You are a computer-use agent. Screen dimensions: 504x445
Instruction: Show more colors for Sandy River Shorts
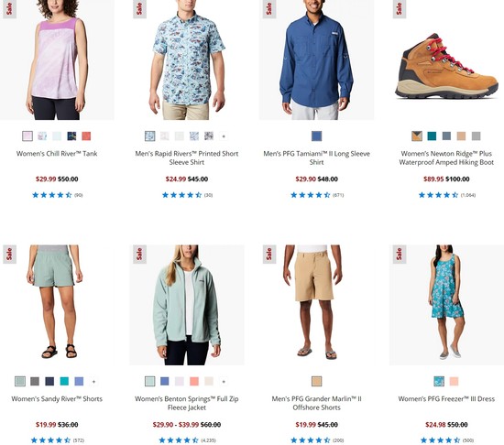click(x=93, y=382)
